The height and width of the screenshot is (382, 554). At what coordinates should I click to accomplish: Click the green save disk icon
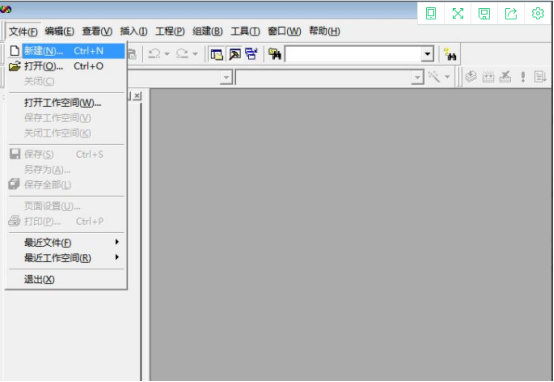484,13
